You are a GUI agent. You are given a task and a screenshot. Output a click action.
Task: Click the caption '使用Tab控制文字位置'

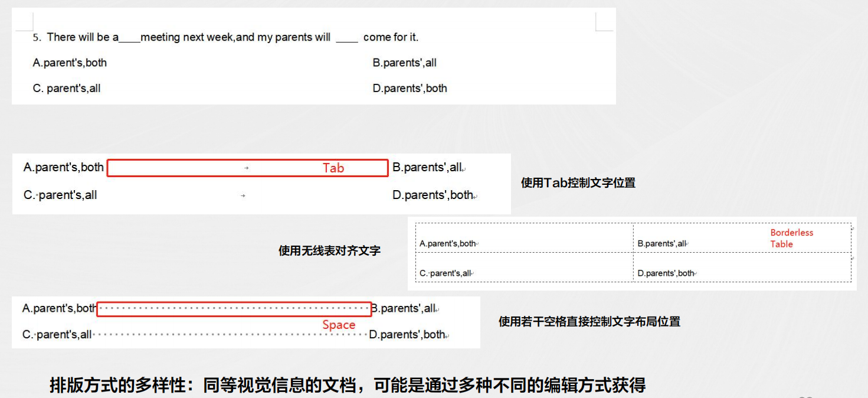(578, 183)
